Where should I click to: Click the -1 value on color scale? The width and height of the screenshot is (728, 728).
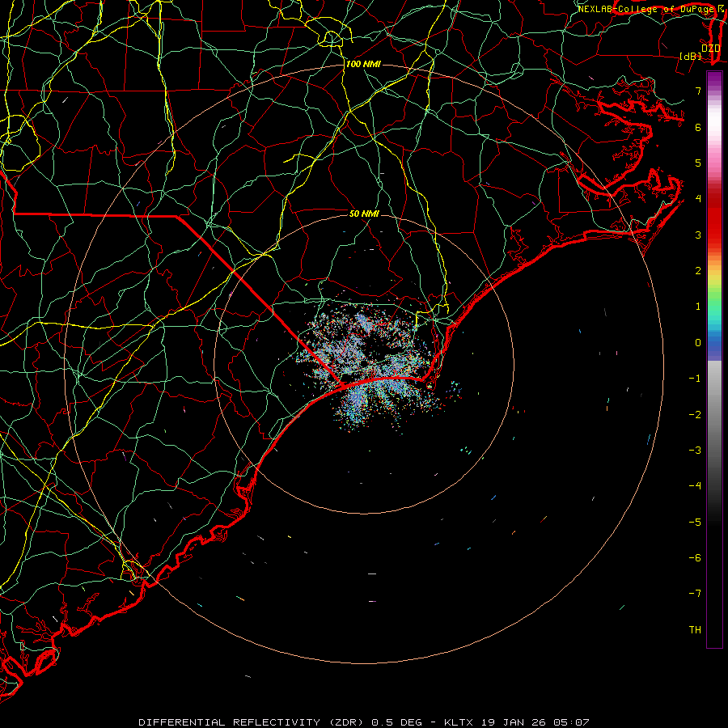pos(695,378)
